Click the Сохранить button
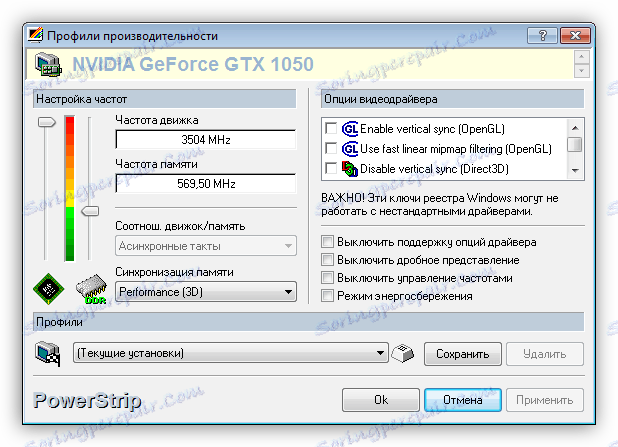618x447 pixels. (463, 354)
